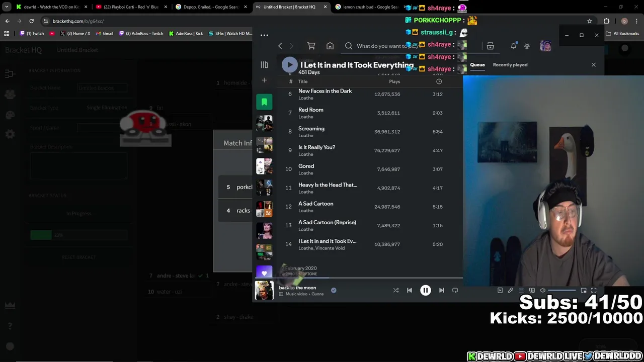Click the song progress bar
The image size is (644, 362).
[357, 278]
